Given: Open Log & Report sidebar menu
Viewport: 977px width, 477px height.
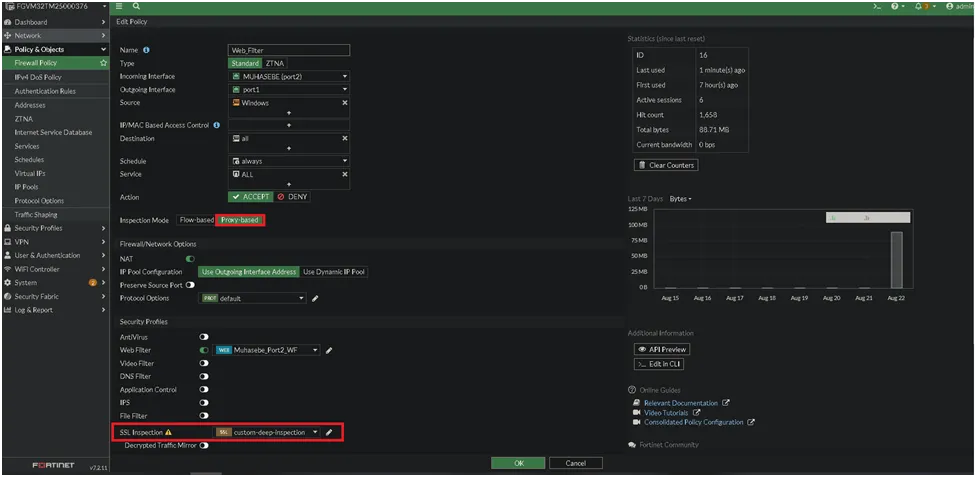Looking at the screenshot, I should click(55, 310).
